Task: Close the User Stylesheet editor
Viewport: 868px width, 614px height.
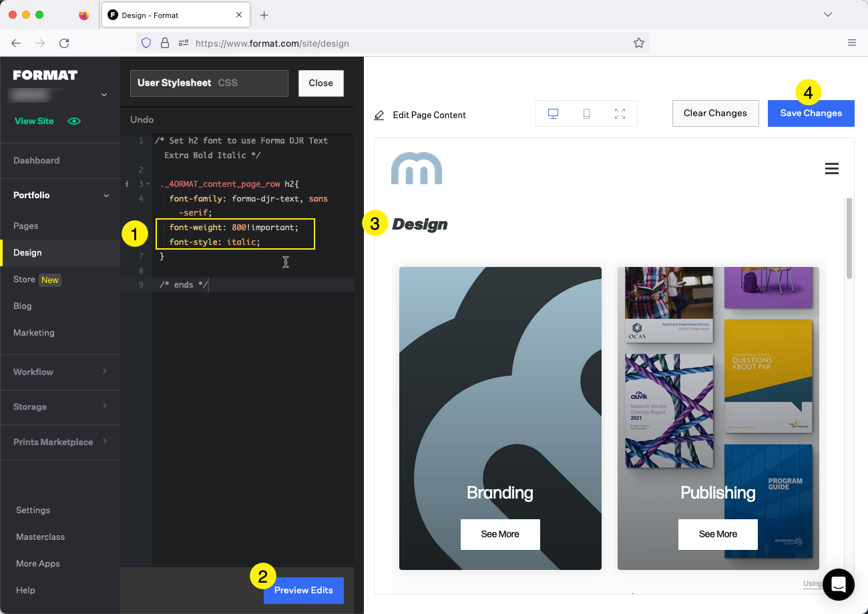Action: pos(320,83)
